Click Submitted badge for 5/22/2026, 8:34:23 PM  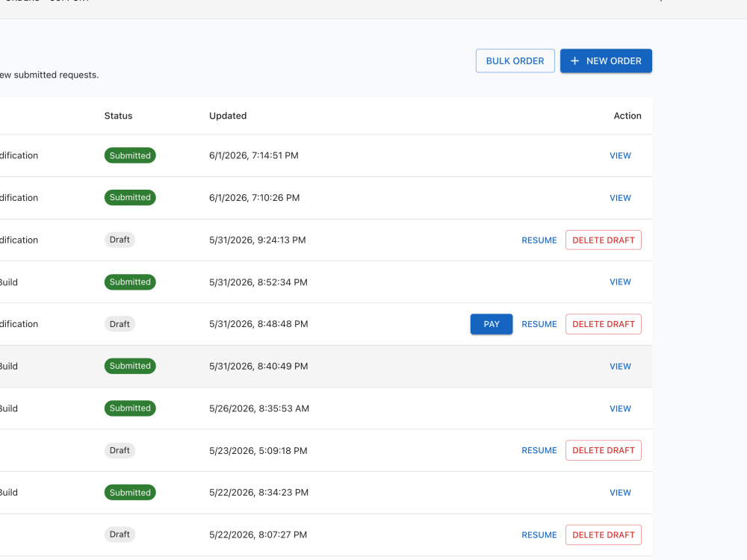[130, 492]
